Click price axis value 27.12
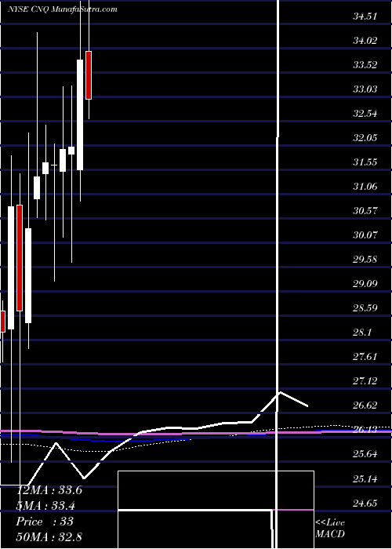This screenshot has width=392, height=549. pyautogui.click(x=365, y=381)
